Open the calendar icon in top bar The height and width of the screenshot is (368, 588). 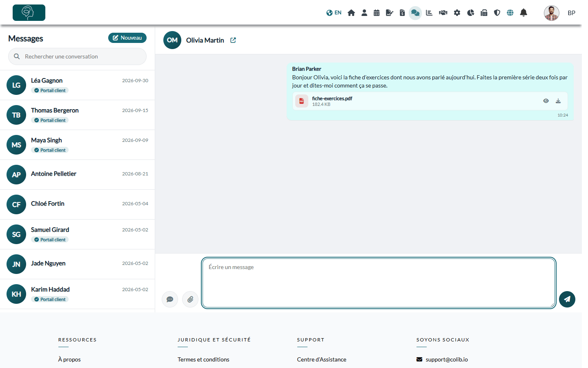(376, 13)
